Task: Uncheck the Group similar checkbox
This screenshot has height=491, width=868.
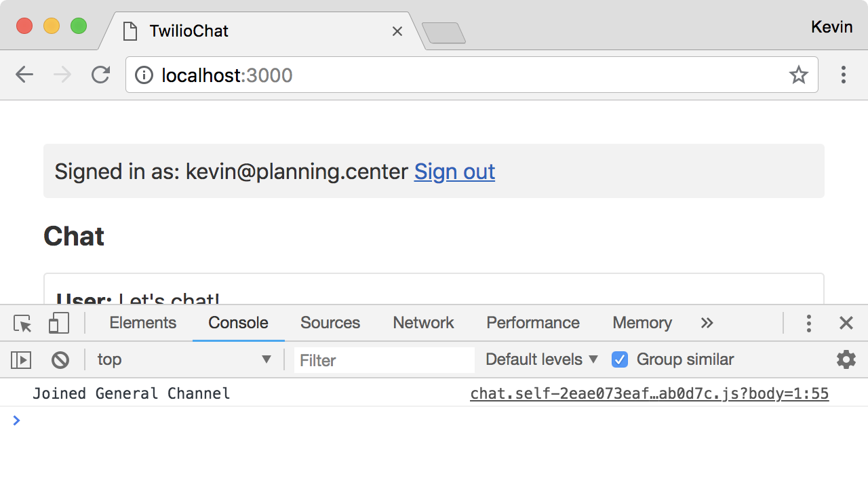Action: pyautogui.click(x=620, y=359)
